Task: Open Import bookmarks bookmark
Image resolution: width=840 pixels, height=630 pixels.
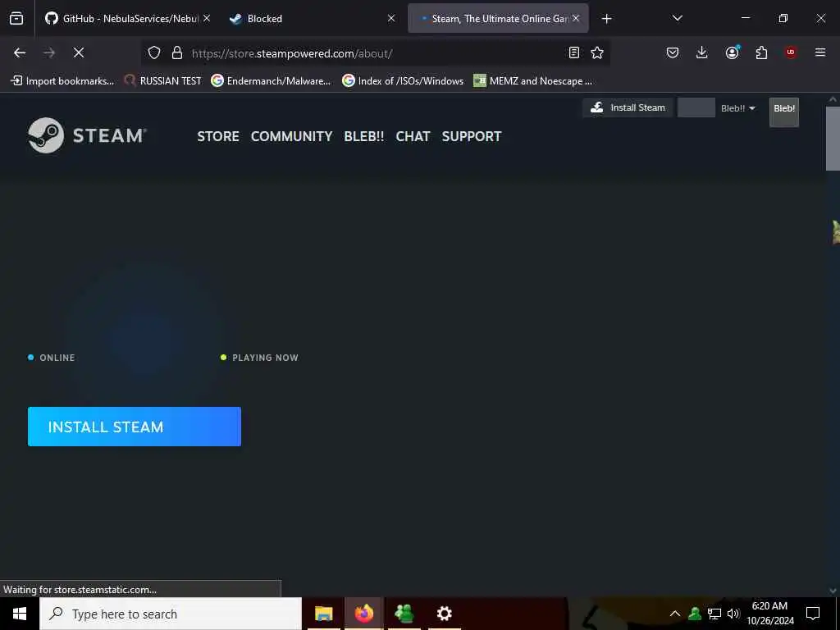Action: (x=62, y=81)
